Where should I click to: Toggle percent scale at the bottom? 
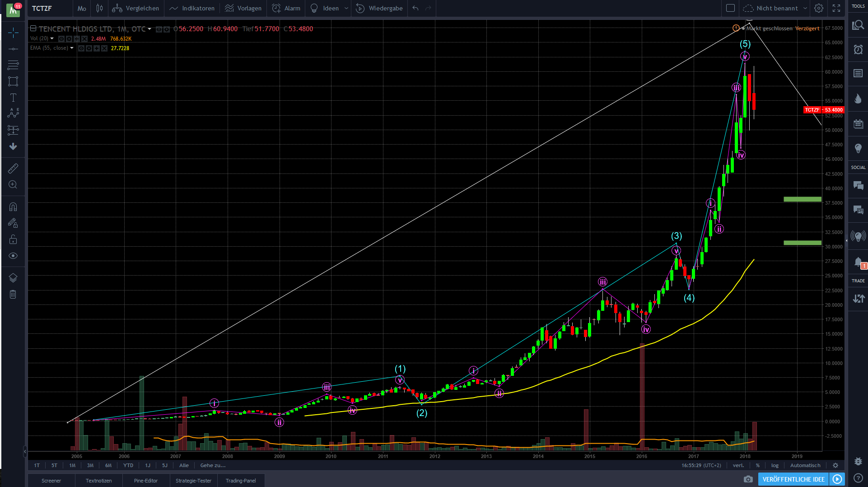tap(758, 465)
